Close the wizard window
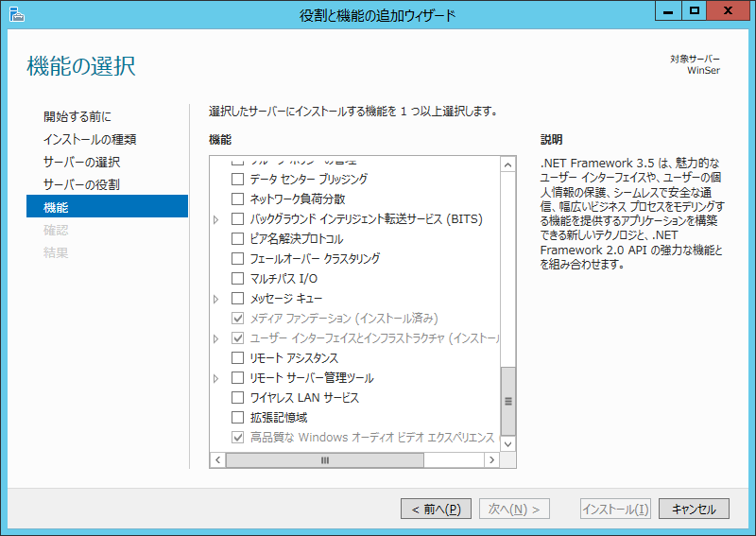Viewport: 756px width, 536px height. point(728,11)
